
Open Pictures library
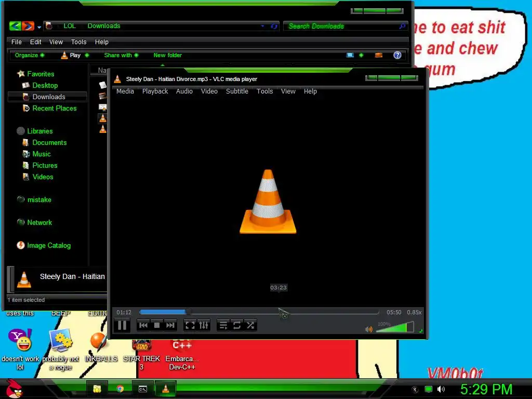45,166
